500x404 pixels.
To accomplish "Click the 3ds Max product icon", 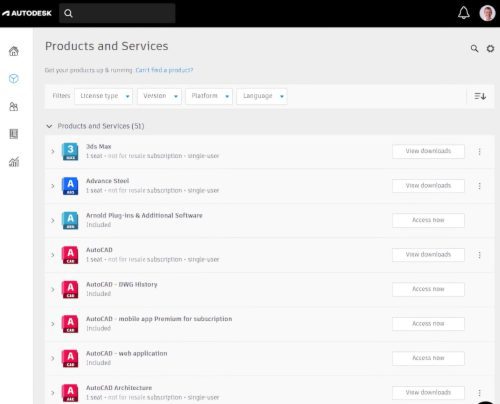I will (70, 151).
